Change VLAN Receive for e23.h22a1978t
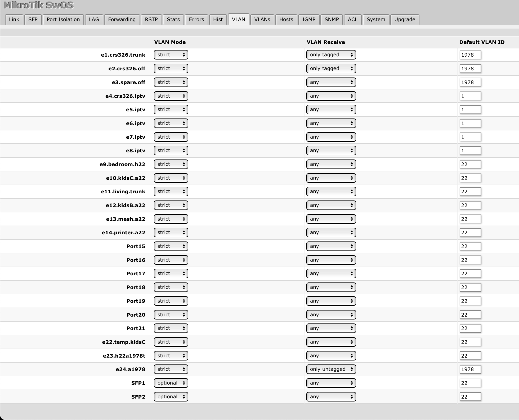The image size is (519, 420). click(x=331, y=356)
